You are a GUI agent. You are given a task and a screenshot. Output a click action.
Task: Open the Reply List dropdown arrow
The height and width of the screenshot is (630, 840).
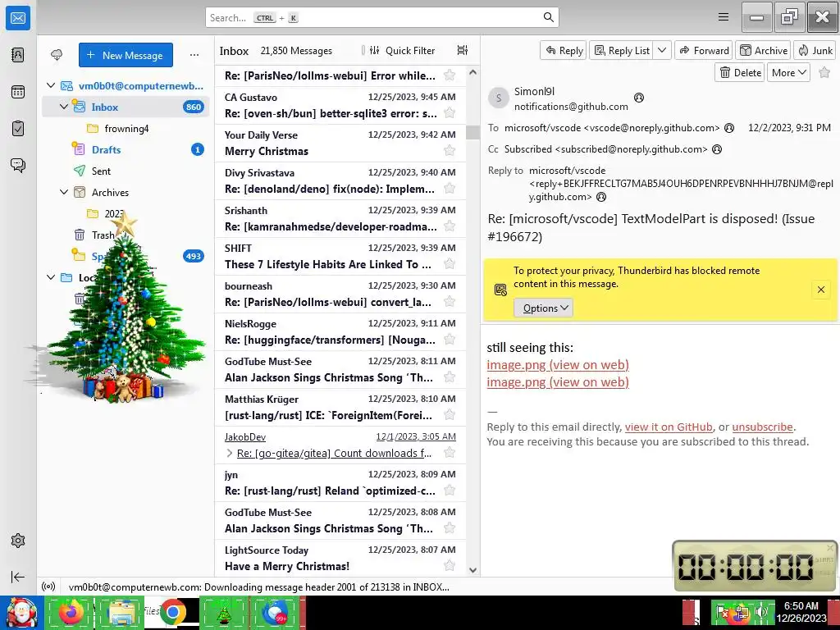(662, 50)
